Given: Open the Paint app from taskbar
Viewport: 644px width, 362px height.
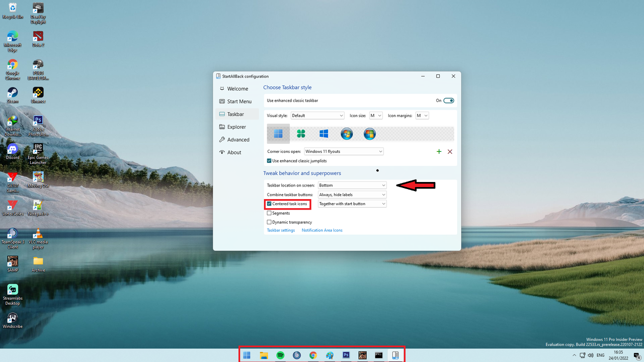Looking at the screenshot, I should [330, 355].
